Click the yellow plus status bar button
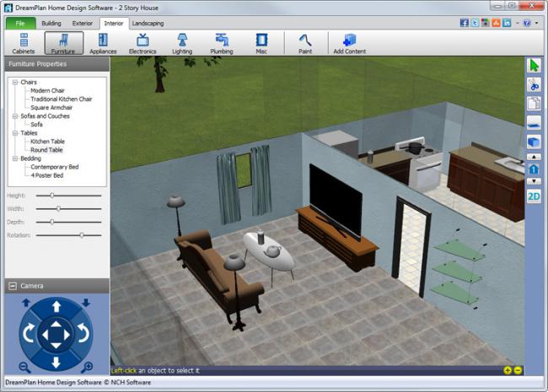 click(x=508, y=370)
